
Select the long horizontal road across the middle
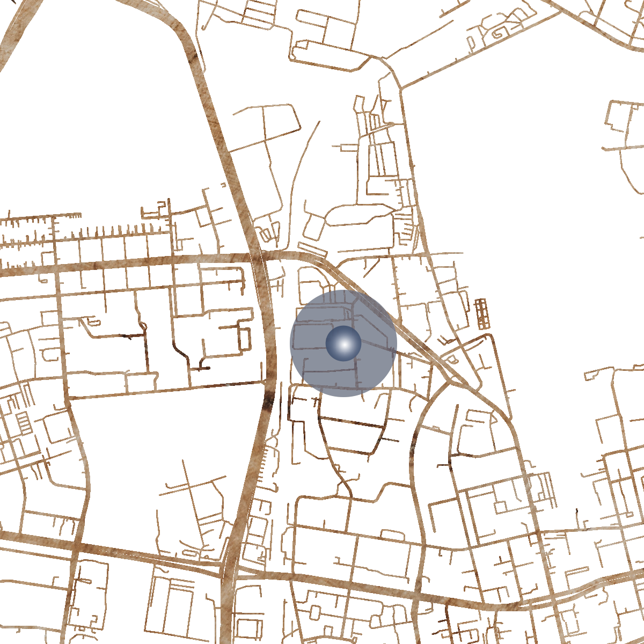[134, 261]
